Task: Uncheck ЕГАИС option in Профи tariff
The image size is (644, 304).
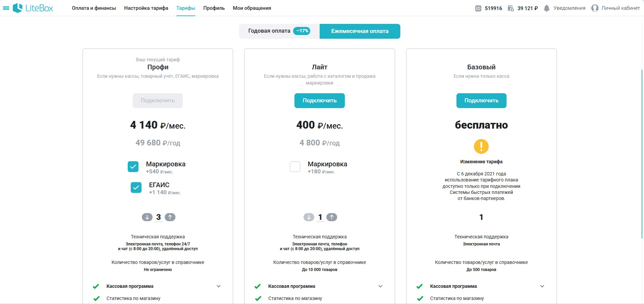Action: tap(136, 188)
